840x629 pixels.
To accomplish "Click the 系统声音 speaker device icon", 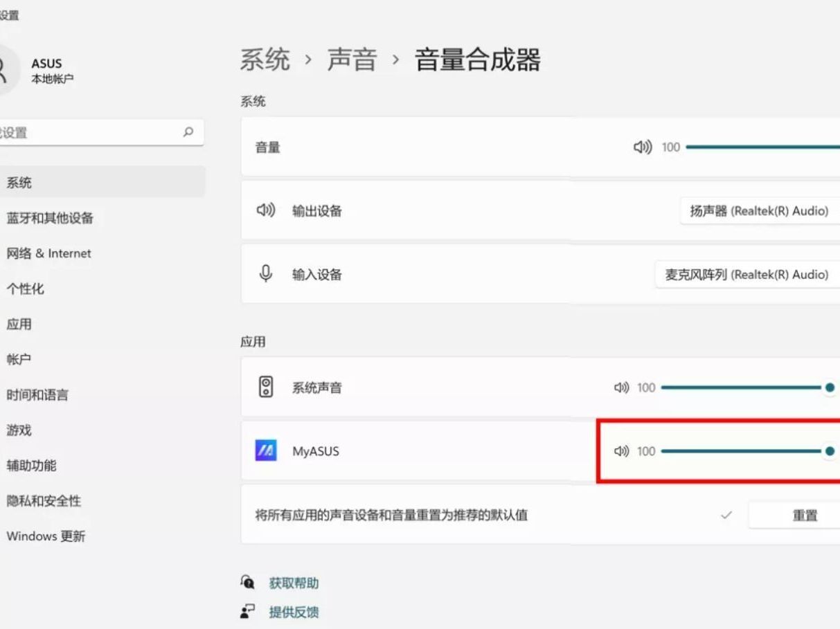I will click(x=266, y=388).
